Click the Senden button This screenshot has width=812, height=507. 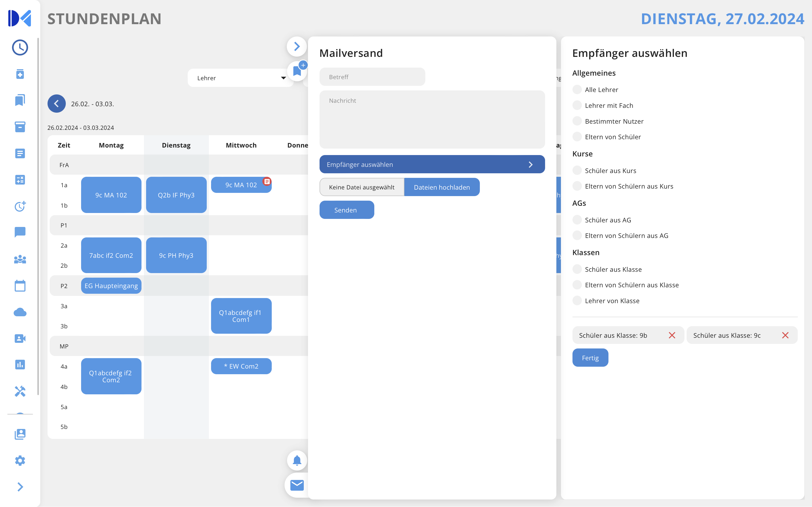click(x=346, y=210)
